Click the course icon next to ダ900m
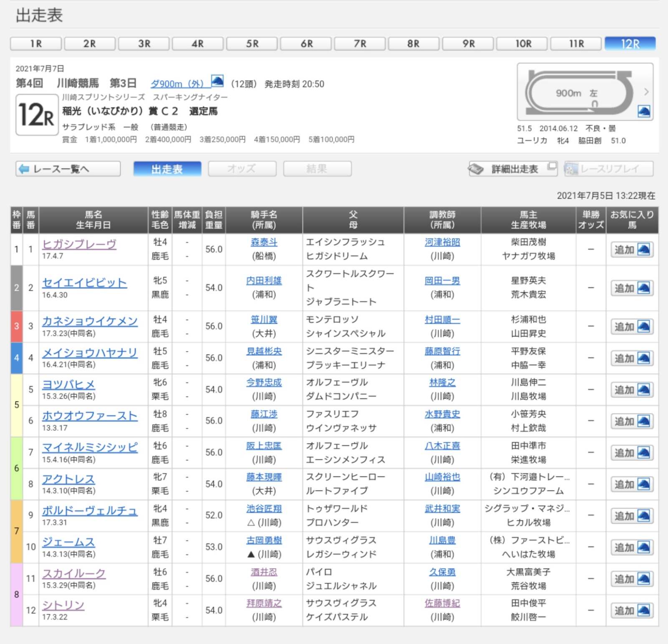The width and height of the screenshot is (668, 644). pyautogui.click(x=217, y=81)
